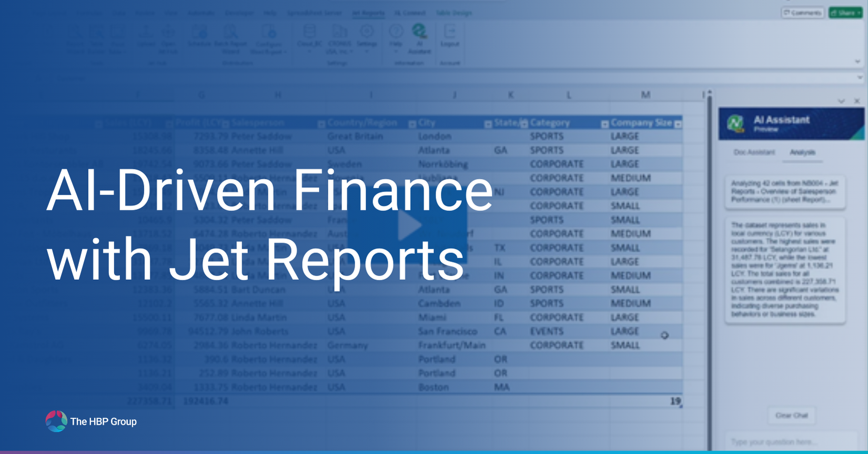Open the Automate ribbon tab
This screenshot has height=454, width=868.
pos(201,13)
